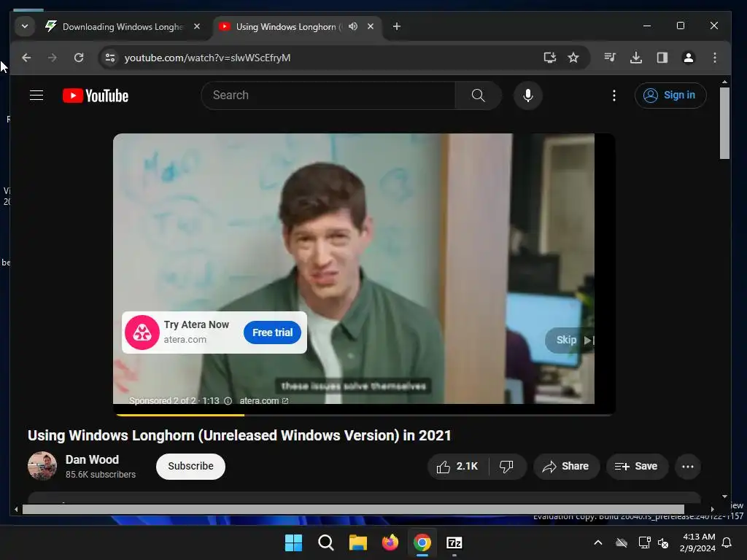Skip the video ad

pyautogui.click(x=570, y=340)
